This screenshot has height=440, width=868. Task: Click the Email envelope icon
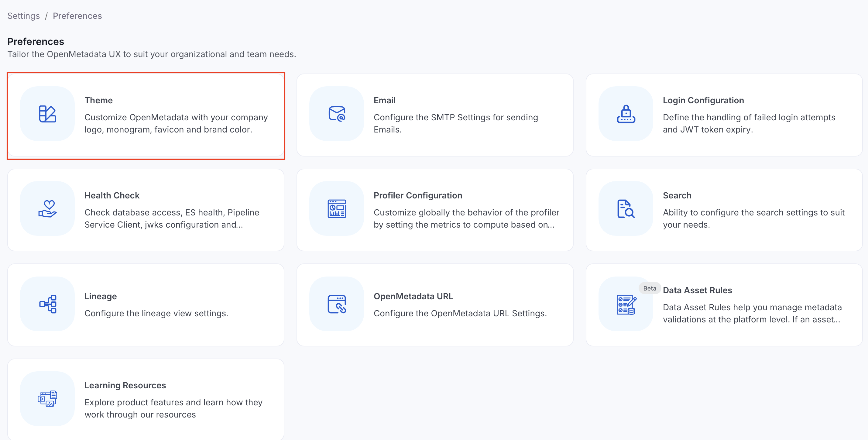pos(337,114)
